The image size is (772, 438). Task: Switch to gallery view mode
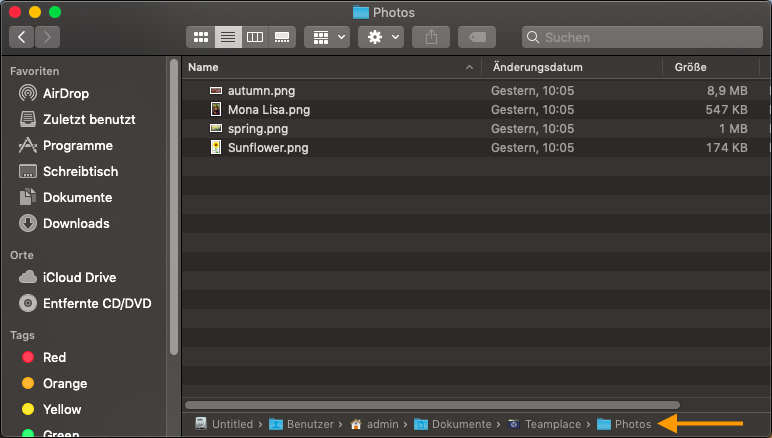282,37
